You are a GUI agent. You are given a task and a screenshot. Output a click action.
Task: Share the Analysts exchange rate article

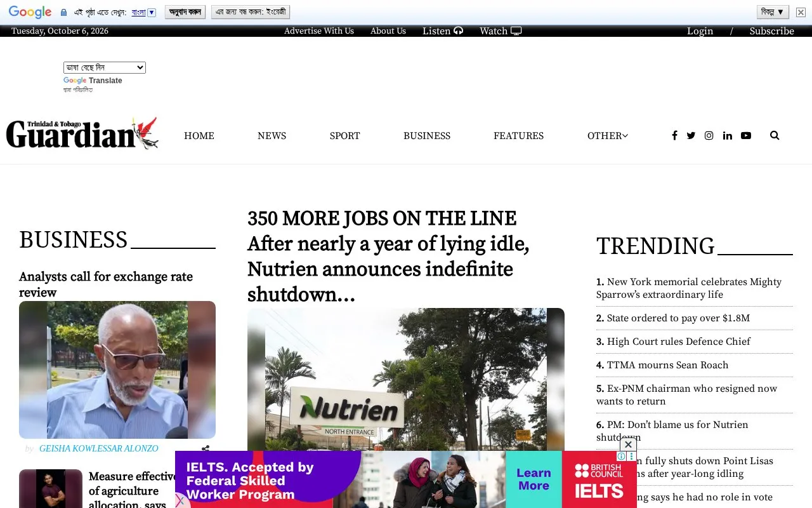[206, 448]
